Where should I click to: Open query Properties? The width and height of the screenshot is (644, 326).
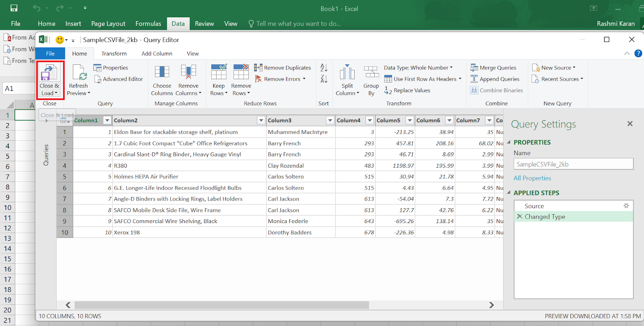tap(111, 68)
